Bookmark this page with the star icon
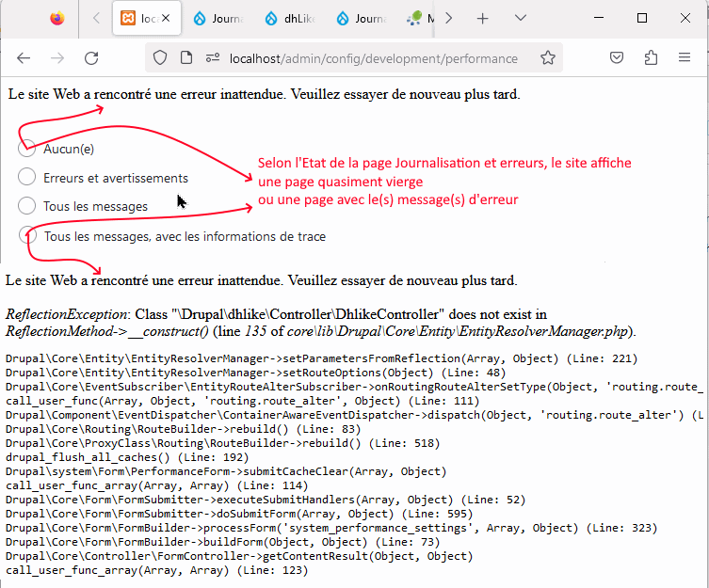This screenshot has width=709, height=588. point(548,58)
